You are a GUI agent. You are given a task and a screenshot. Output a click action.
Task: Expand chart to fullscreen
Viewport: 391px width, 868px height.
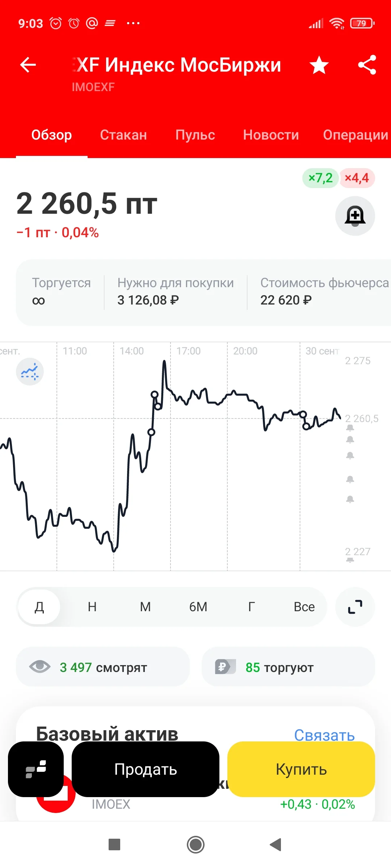355,607
